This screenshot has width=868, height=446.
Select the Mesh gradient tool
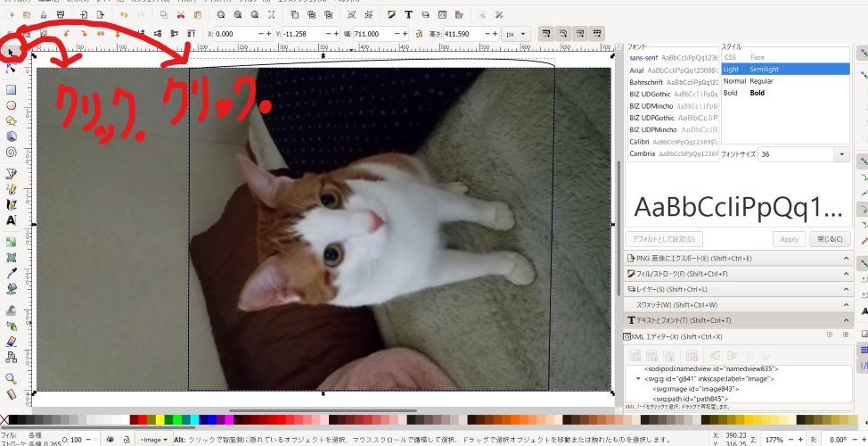coord(11,258)
